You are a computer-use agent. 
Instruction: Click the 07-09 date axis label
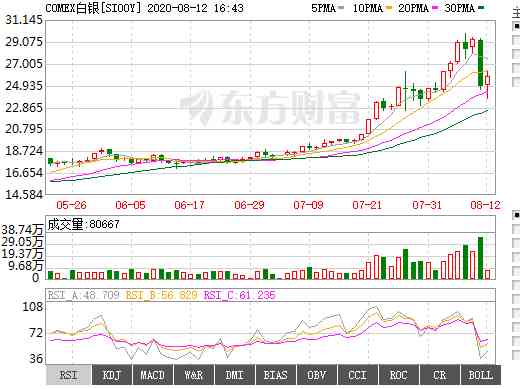pos(308,205)
